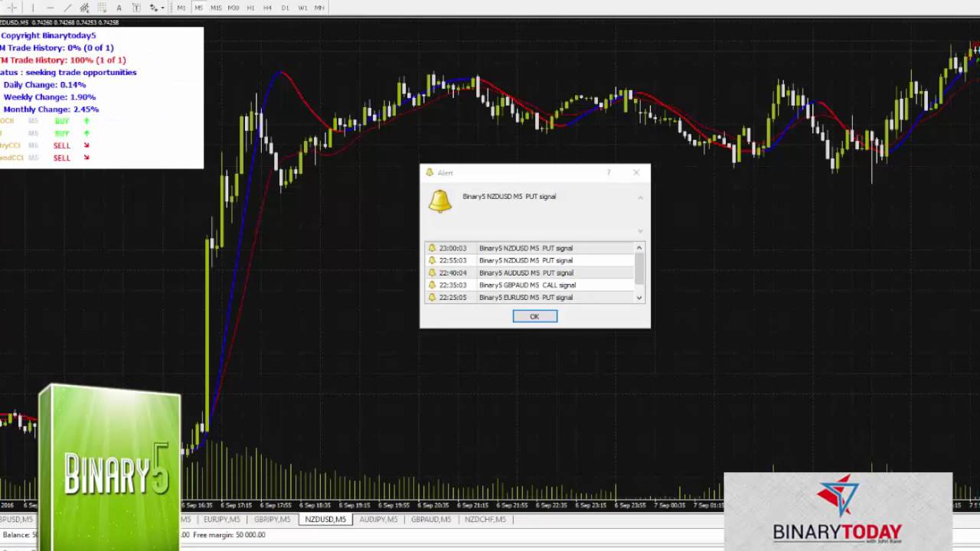
Task: Switch chart to H4 timeframe
Action: point(267,8)
